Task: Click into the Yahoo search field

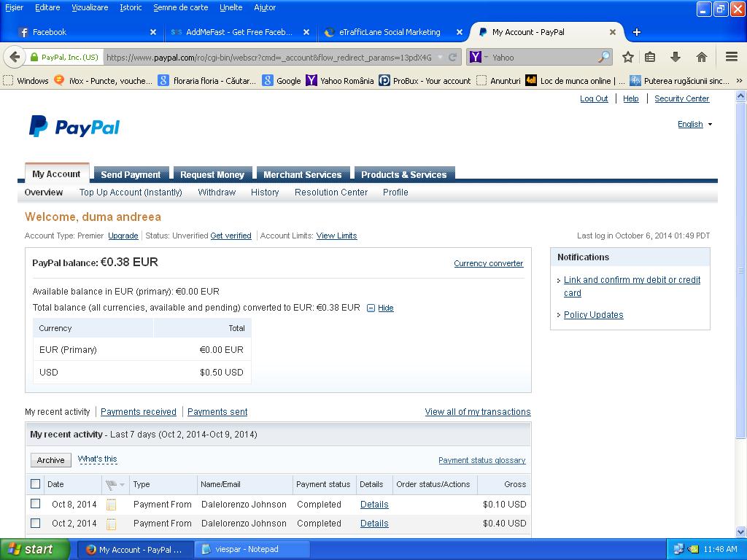Action: (543, 57)
